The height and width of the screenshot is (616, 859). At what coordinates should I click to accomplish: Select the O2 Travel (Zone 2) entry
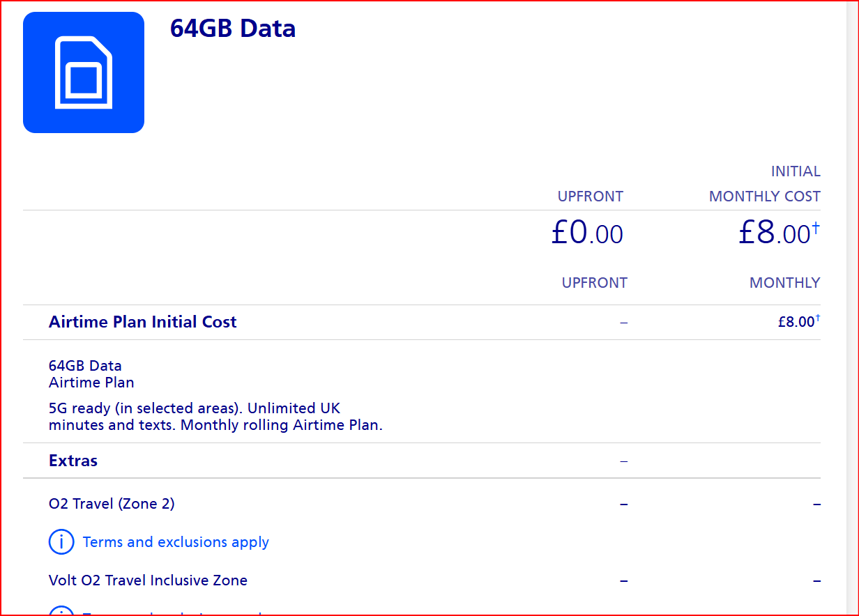pyautogui.click(x=111, y=503)
